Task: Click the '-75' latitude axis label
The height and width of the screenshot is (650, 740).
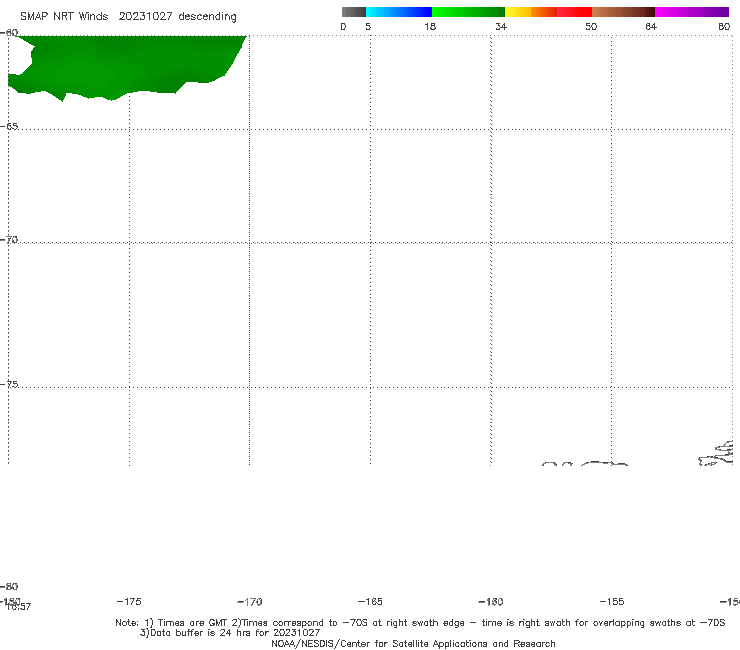Action: [x=9, y=384]
